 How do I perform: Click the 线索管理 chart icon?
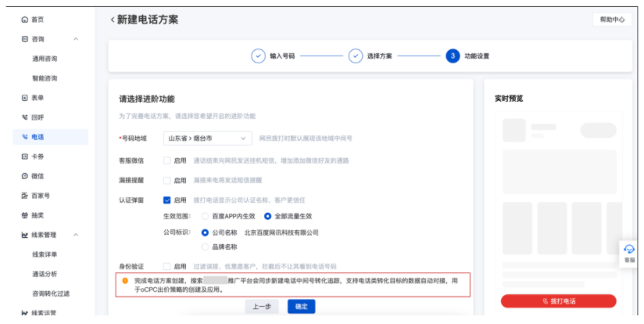click(25, 235)
